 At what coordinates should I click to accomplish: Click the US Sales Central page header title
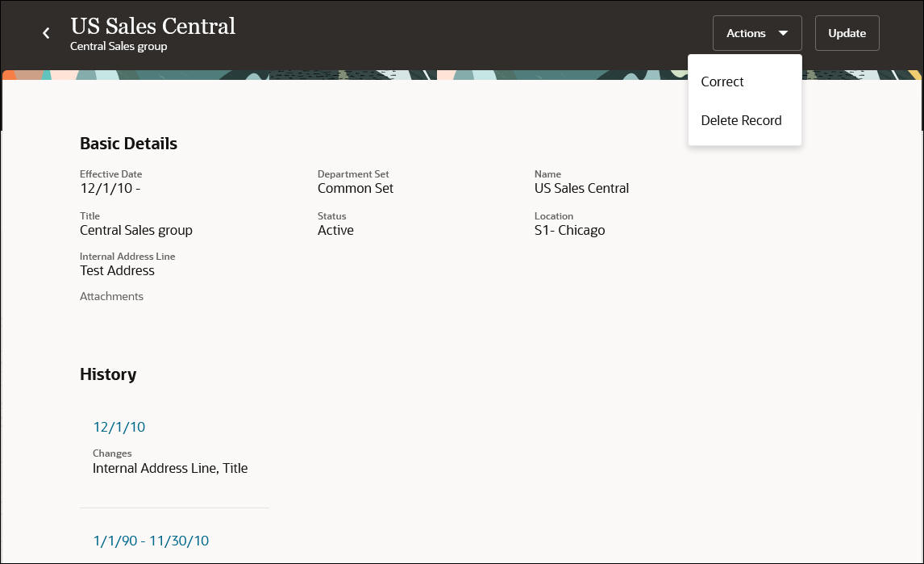[x=153, y=26]
